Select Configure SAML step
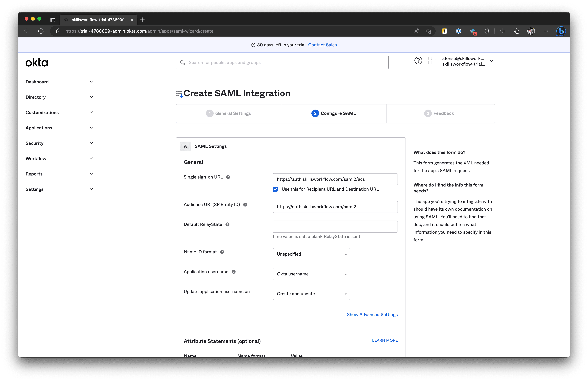Screen dimensions: 588x381 [x=334, y=113]
